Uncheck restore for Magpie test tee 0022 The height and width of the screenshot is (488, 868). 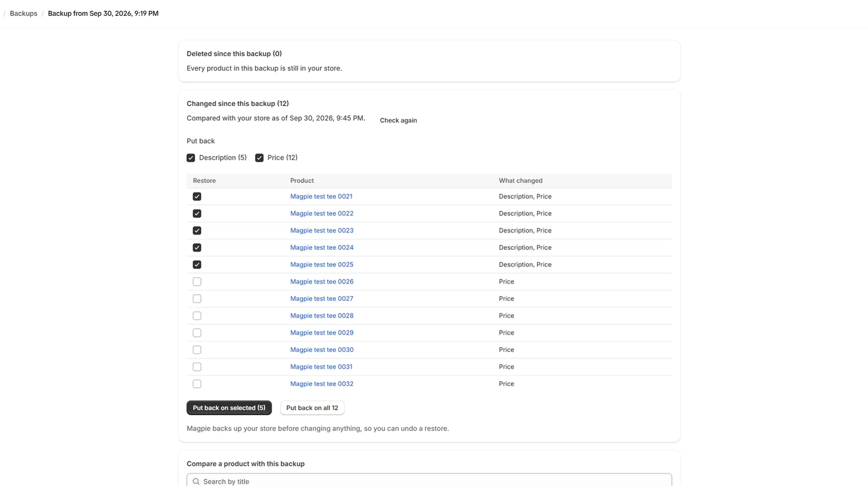197,214
